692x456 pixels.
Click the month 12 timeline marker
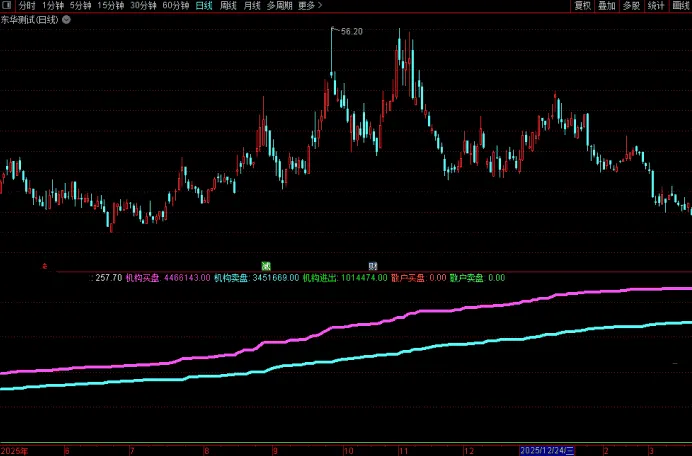[x=469, y=451]
